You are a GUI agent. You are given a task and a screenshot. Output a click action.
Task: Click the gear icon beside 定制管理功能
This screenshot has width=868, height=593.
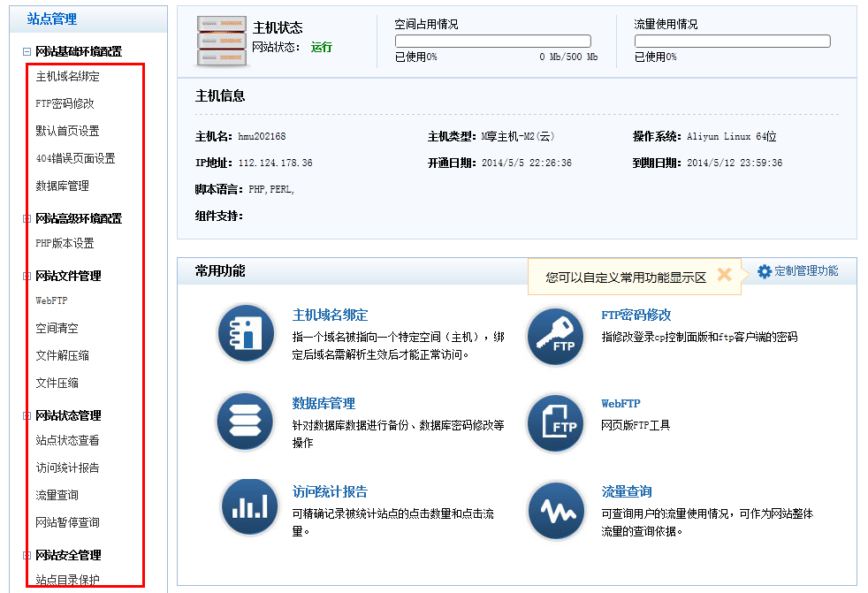tap(765, 271)
